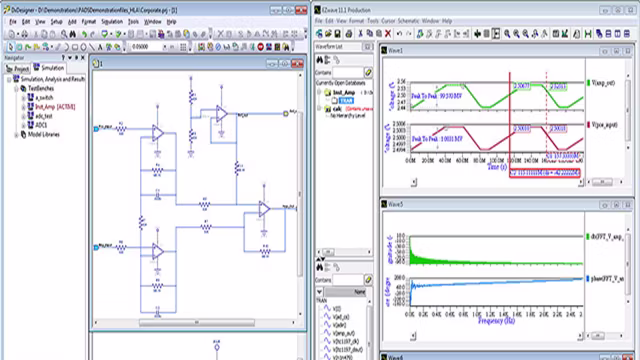This screenshot has height=360, width=640.
Task: Open the filter dropdown left of Name column
Action: 319,292
